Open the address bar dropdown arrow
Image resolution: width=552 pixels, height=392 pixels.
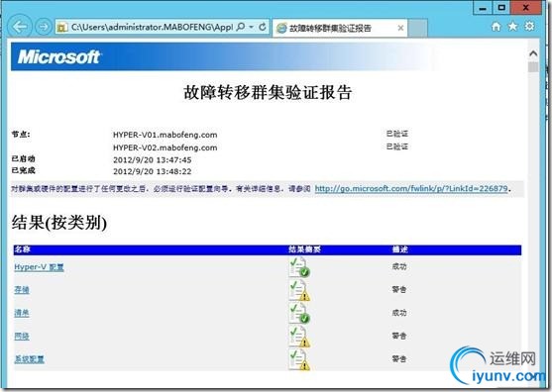click(x=252, y=27)
